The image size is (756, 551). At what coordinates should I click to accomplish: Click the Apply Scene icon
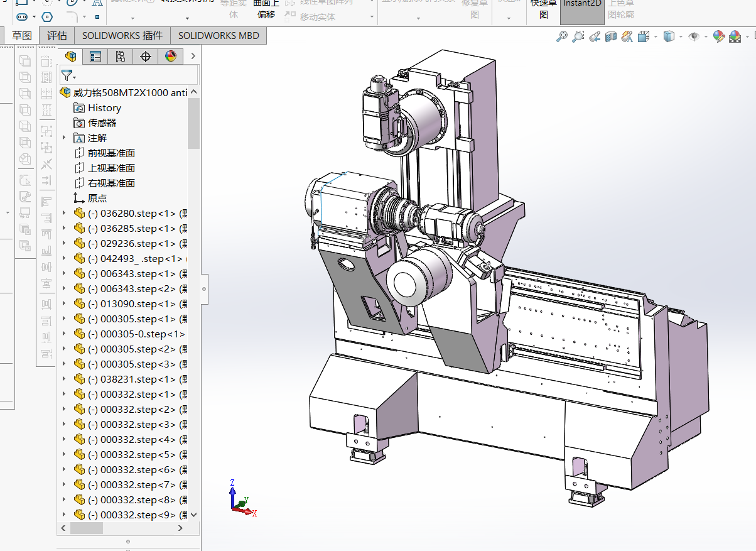[735, 38]
